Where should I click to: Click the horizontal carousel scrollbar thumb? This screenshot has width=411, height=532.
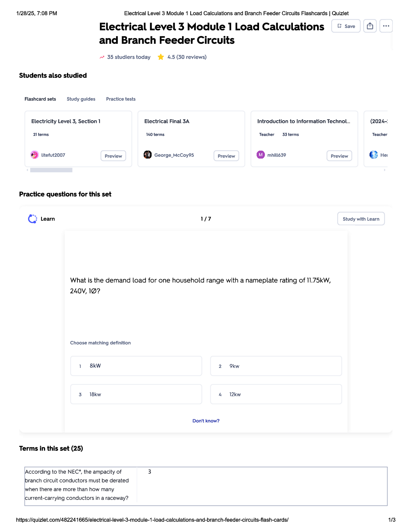[51, 170]
